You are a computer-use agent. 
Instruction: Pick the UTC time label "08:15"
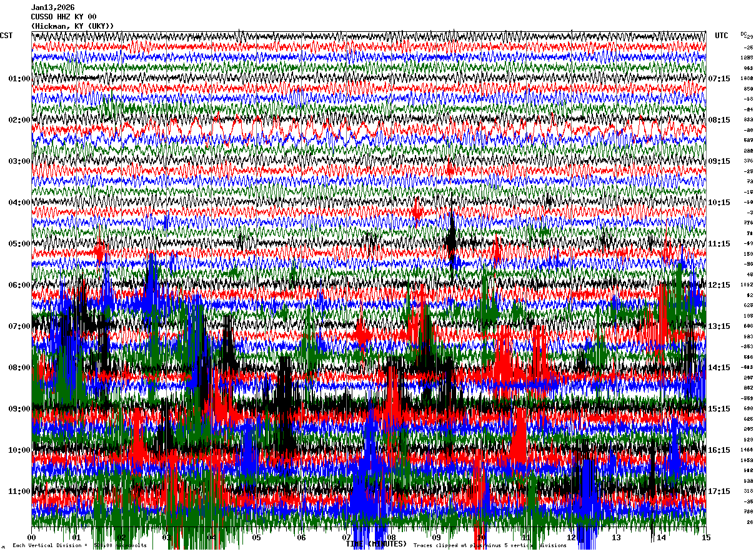pyautogui.click(x=719, y=120)
